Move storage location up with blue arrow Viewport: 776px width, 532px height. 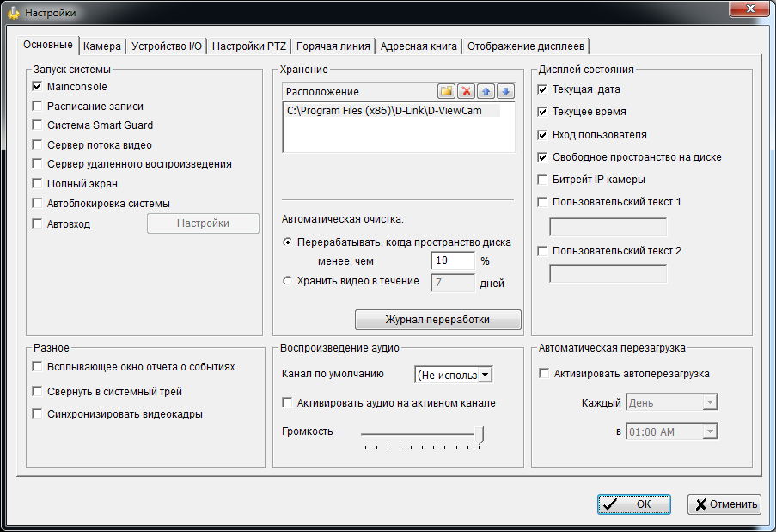click(x=486, y=91)
